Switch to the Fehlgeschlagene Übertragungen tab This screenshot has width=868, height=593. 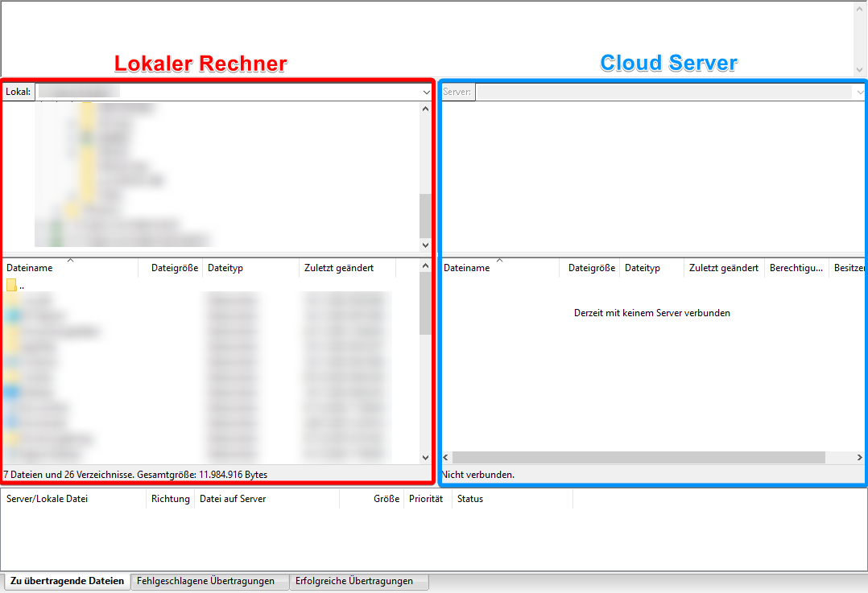coord(209,581)
